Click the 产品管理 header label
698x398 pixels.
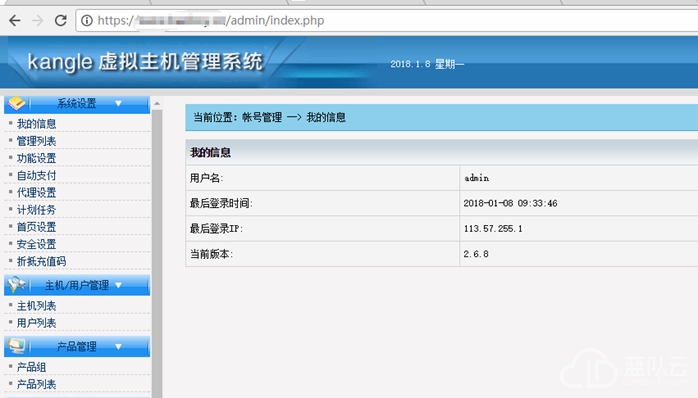pos(77,346)
